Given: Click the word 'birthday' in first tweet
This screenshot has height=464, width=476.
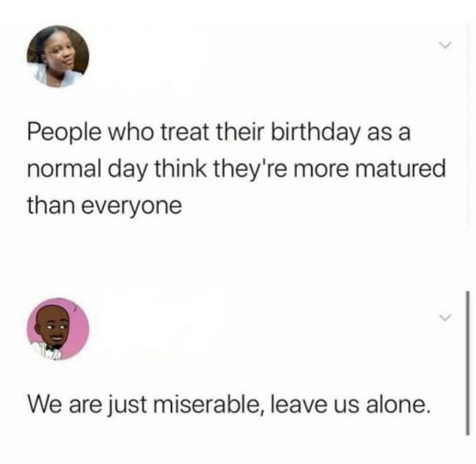Looking at the screenshot, I should tap(315, 133).
